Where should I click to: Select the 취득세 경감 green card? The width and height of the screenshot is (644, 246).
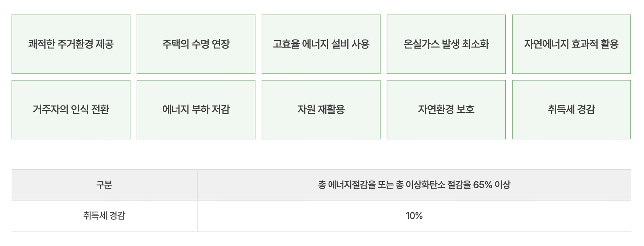click(x=571, y=109)
